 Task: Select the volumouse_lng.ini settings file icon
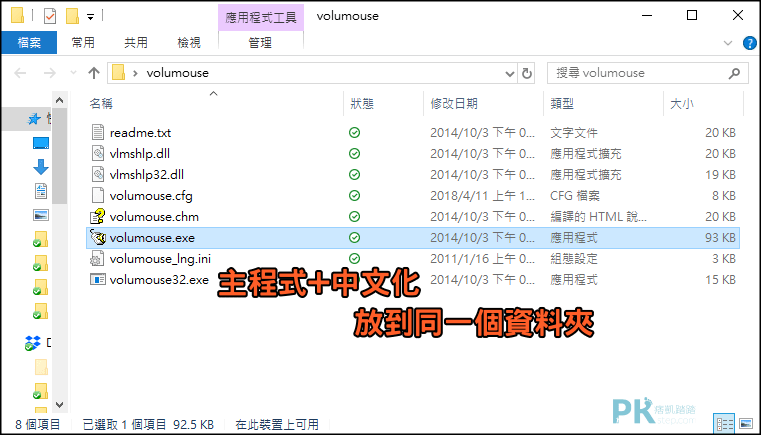[x=98, y=259]
